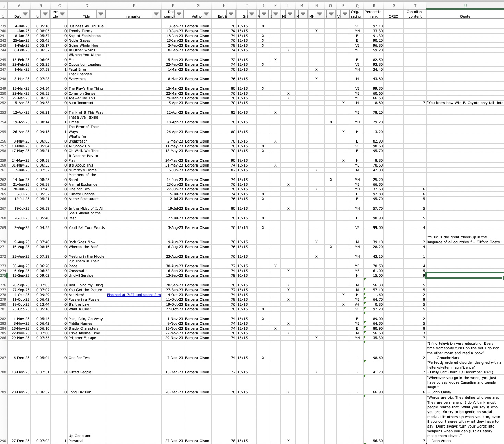Screen dimensions: 504x444
Task: Open the filter dropdown in column O
Action: click(x=331, y=14)
